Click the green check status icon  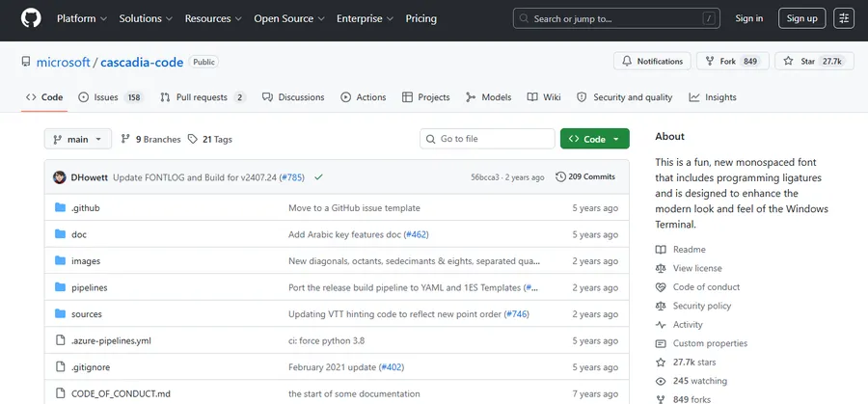pyautogui.click(x=318, y=177)
